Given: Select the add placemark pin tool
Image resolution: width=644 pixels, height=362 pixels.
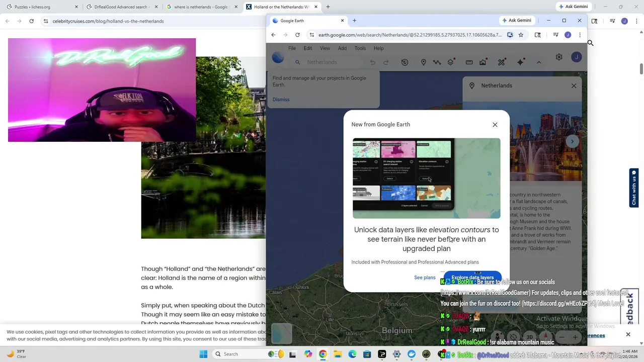Looking at the screenshot, I should 423,62.
